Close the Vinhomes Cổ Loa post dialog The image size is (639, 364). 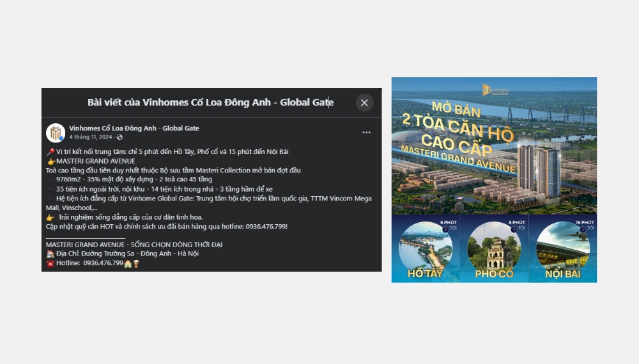click(x=364, y=103)
